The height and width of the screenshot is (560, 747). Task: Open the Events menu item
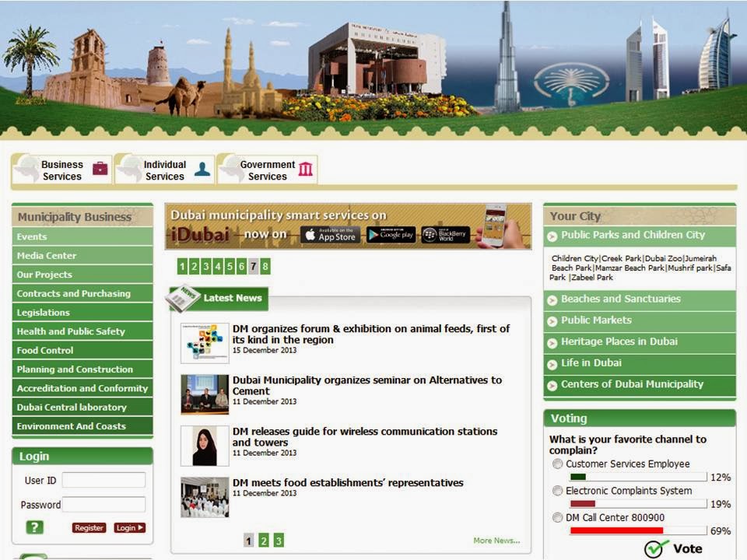82,236
